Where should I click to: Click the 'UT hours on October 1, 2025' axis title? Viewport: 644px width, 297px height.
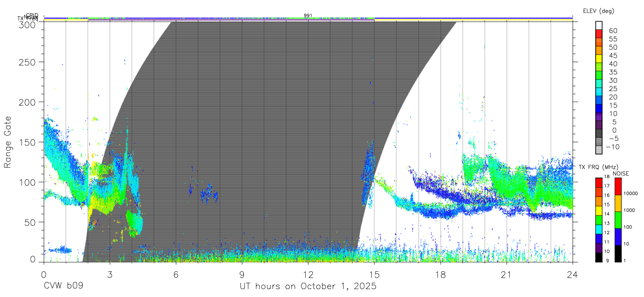coord(308,287)
